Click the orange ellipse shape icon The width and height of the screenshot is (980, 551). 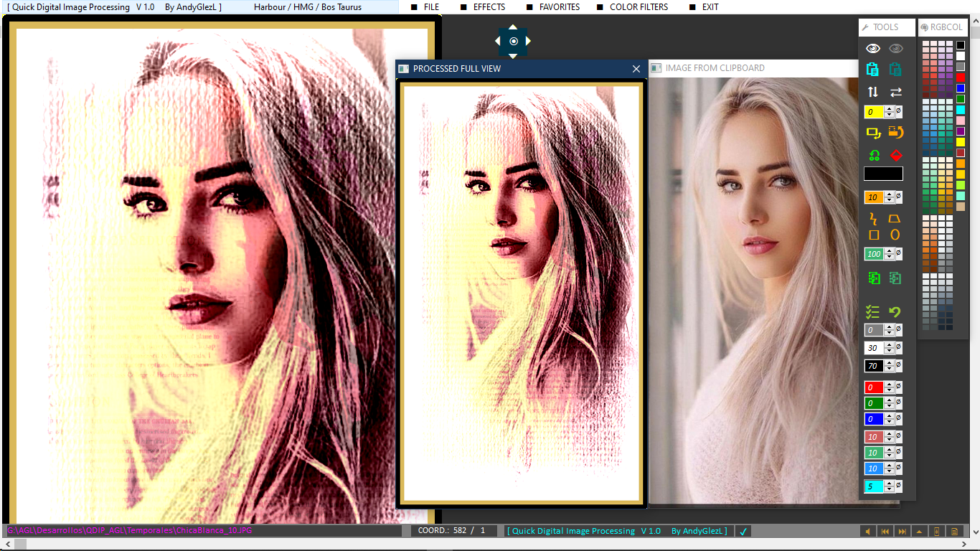tap(895, 235)
